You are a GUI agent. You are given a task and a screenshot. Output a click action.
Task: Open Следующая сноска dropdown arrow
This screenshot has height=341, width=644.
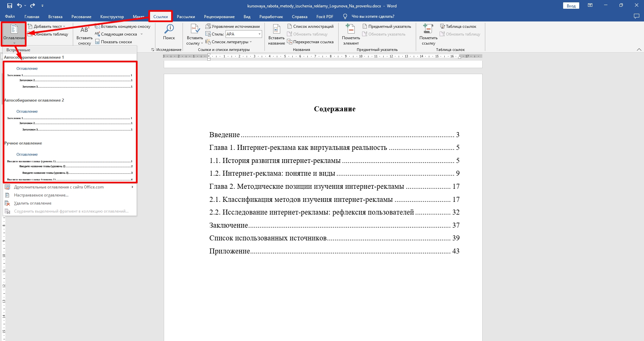click(x=142, y=34)
